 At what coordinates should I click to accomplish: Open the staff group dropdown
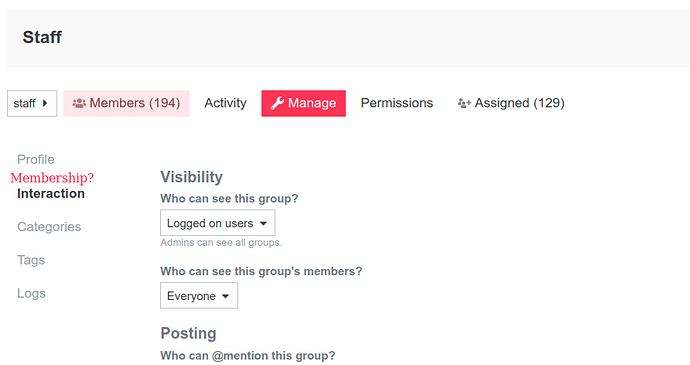pyautogui.click(x=32, y=103)
